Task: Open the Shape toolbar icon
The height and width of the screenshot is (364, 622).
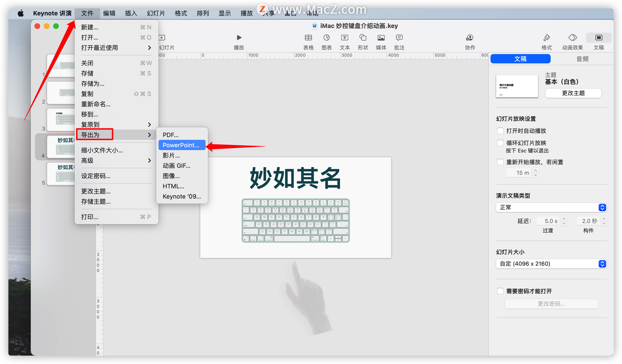Action: click(x=363, y=38)
